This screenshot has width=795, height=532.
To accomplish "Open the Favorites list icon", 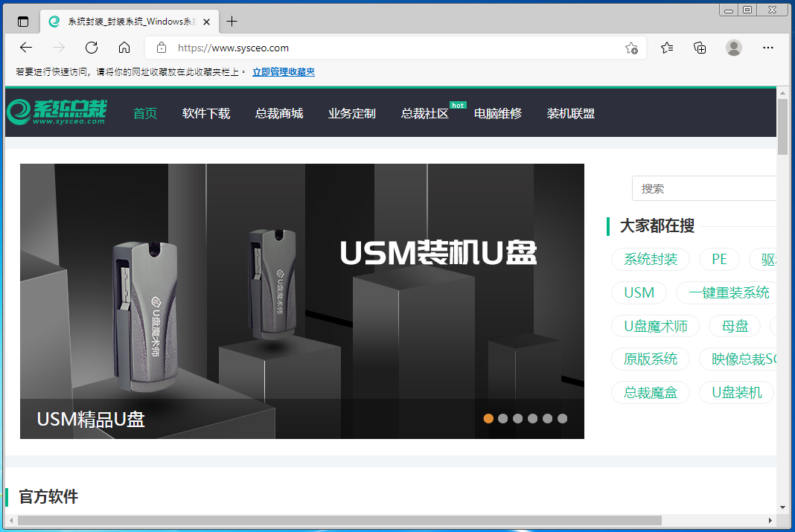I will point(667,48).
